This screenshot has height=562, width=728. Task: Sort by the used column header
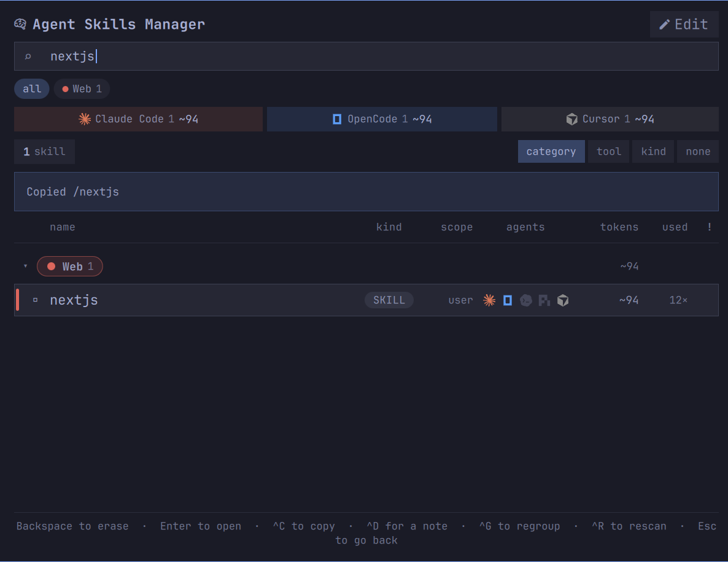click(x=675, y=227)
